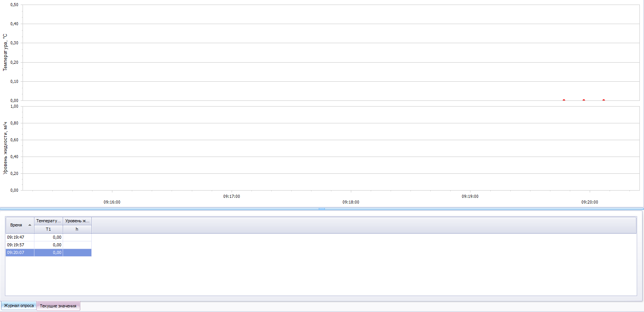Click the leftmost red temperature data point

pos(564,100)
